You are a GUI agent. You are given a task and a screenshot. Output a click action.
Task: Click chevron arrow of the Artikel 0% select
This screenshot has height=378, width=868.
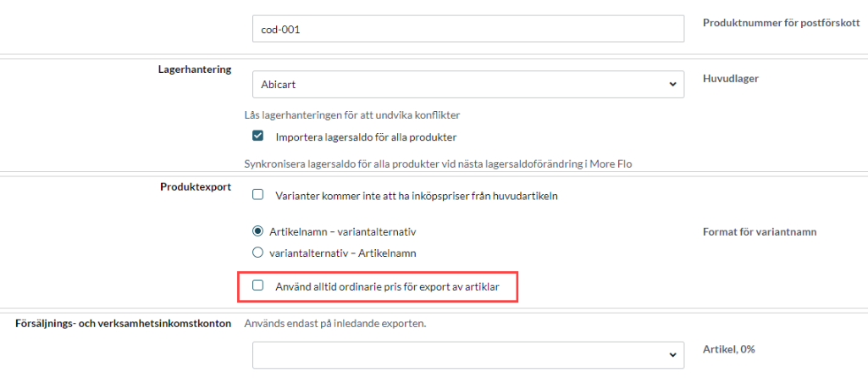672,355
